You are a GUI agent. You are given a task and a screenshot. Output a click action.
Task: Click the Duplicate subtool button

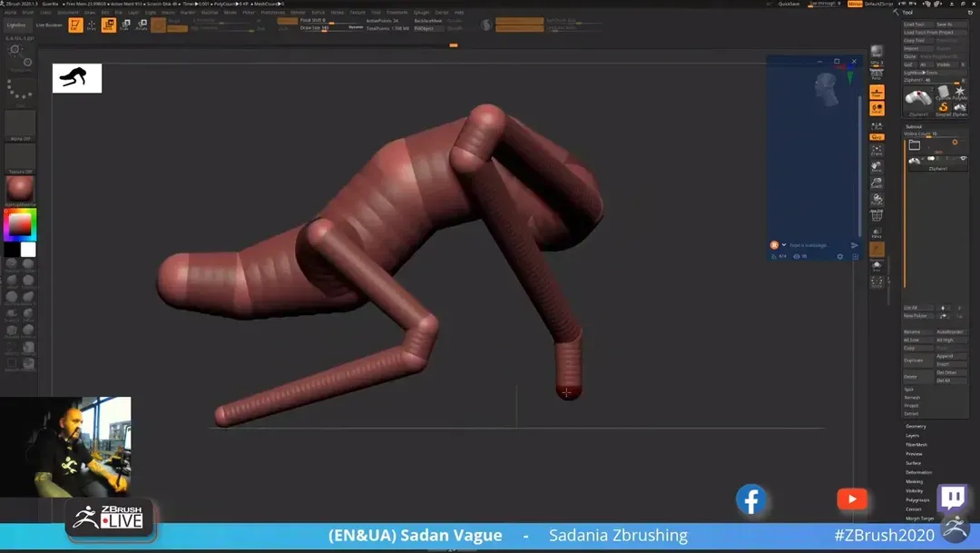(x=914, y=360)
